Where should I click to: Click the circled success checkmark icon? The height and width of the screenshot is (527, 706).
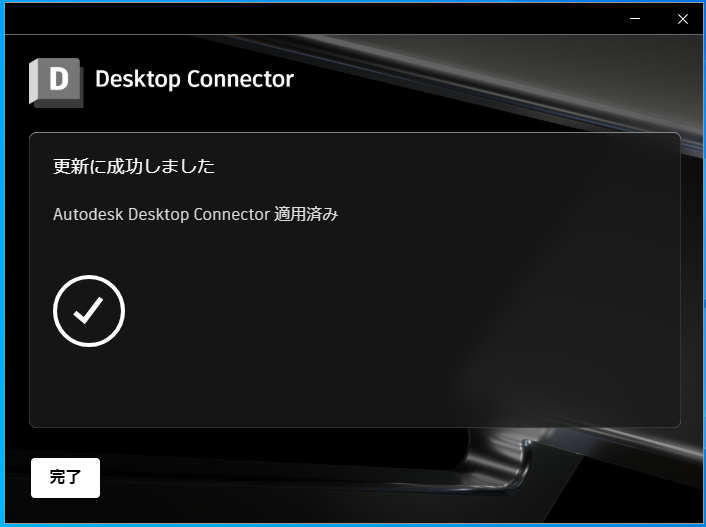89,311
